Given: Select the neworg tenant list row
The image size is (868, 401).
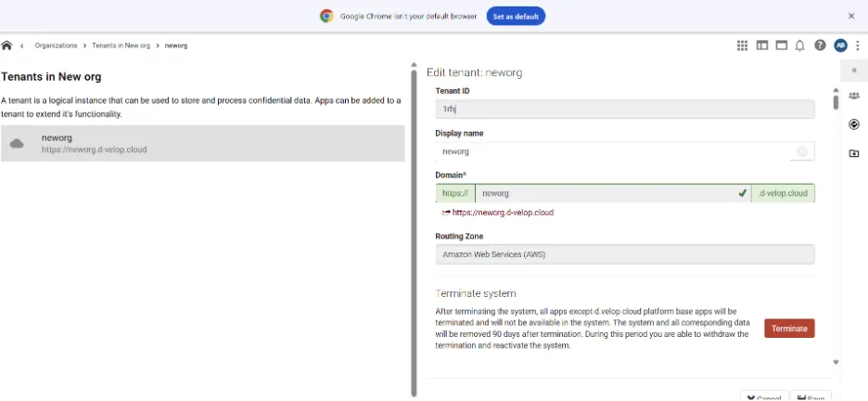Looking at the screenshot, I should click(x=202, y=144).
